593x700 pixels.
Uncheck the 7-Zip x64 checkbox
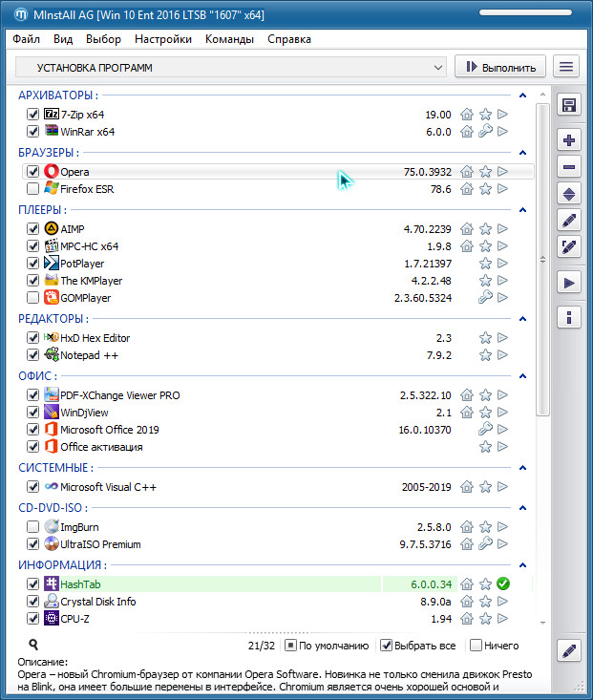point(33,115)
